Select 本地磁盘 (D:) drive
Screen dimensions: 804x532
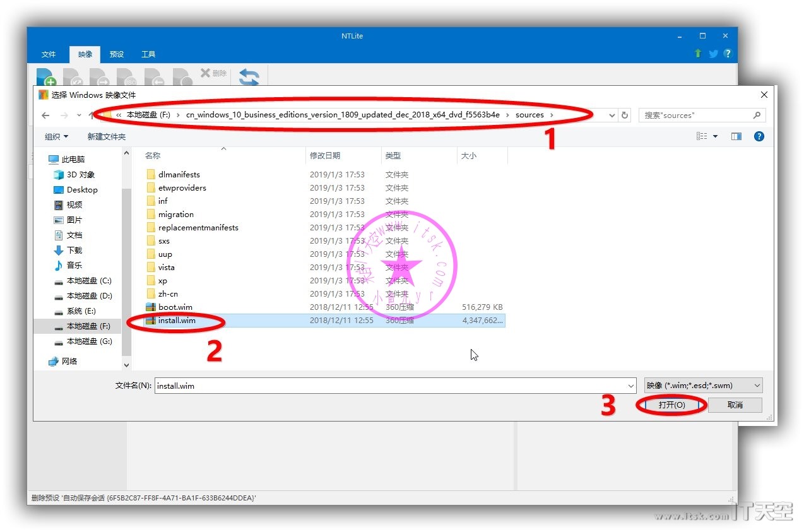tap(83, 296)
